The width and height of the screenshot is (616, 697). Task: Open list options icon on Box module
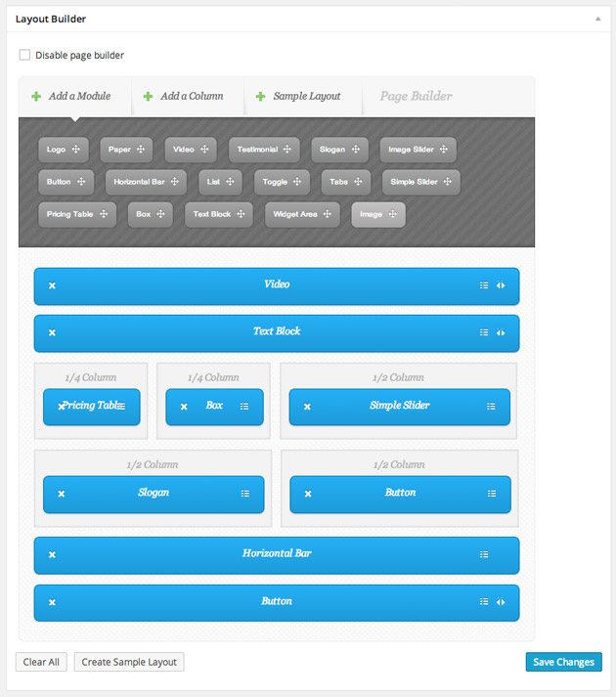tap(244, 407)
